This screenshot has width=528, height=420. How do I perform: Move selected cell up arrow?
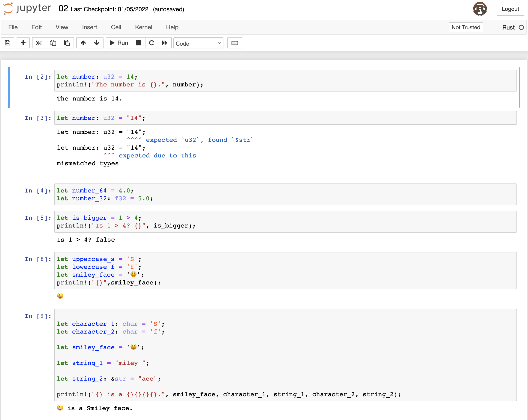83,43
